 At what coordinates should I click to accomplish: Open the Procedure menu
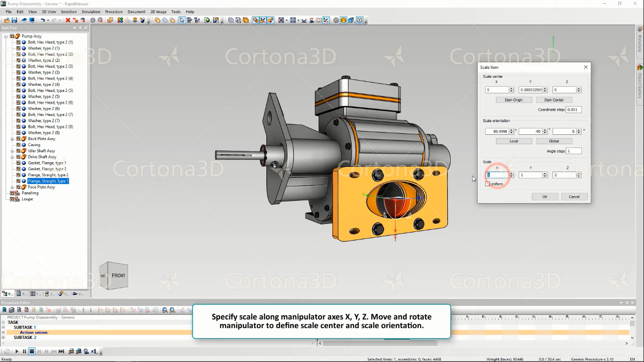coord(114,12)
